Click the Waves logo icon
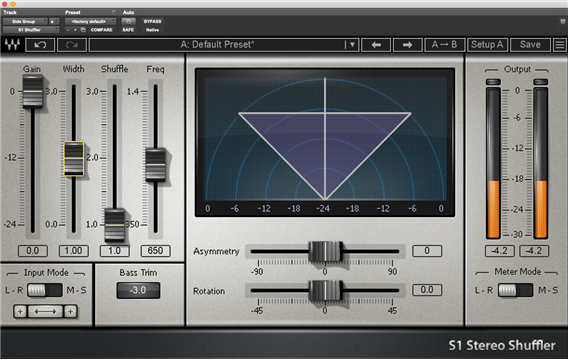Screen dimensions: 570x361 (12, 45)
